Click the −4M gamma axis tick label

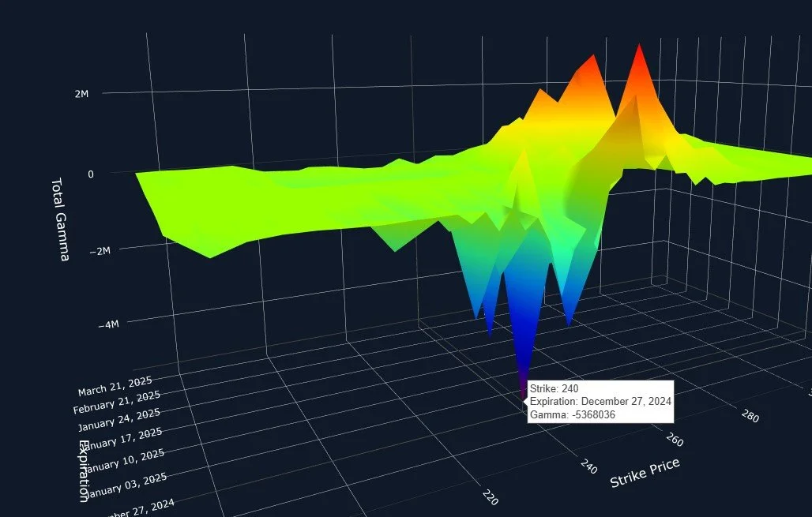pyautogui.click(x=108, y=324)
